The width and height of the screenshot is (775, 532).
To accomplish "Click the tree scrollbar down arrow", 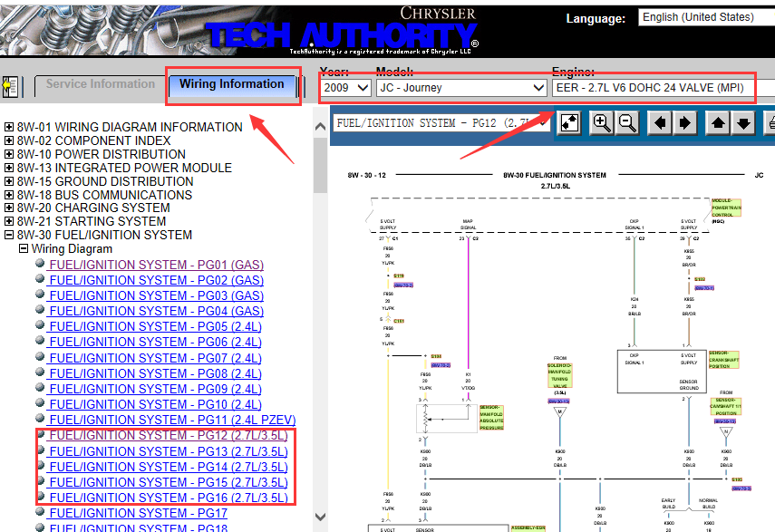I will pos(320,517).
